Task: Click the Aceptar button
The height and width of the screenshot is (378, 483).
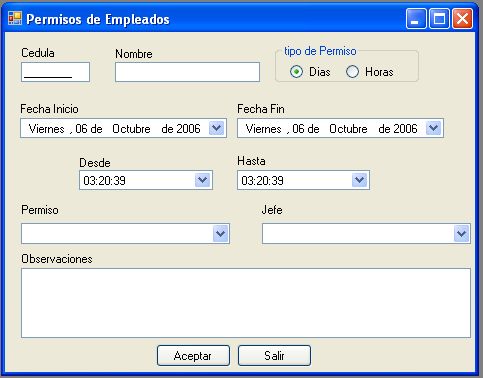Action: (x=193, y=356)
